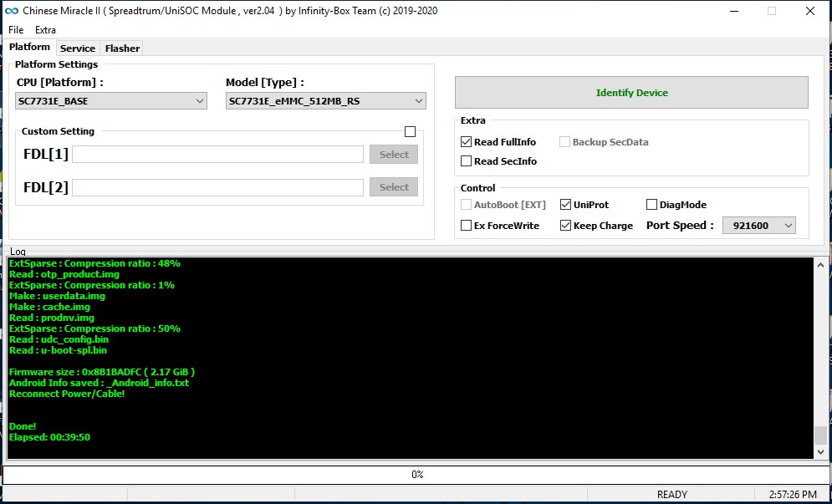Open the Extra menu
The height and width of the screenshot is (504, 832).
(45, 30)
